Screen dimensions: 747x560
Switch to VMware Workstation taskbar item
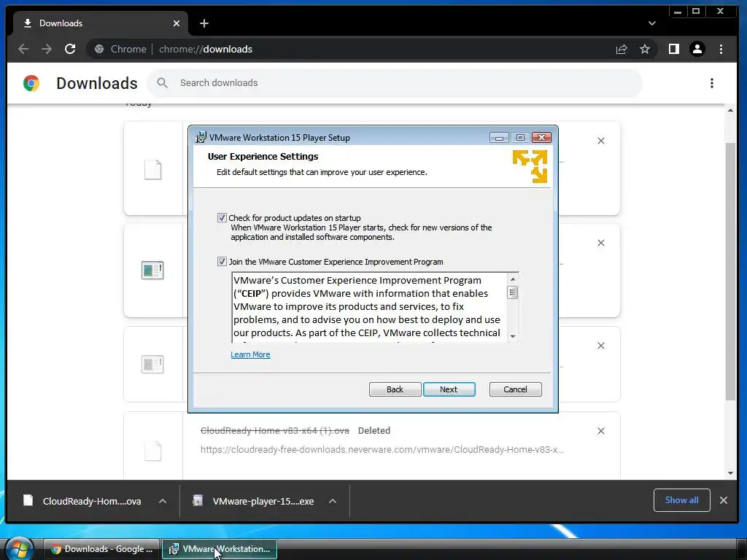tap(220, 548)
